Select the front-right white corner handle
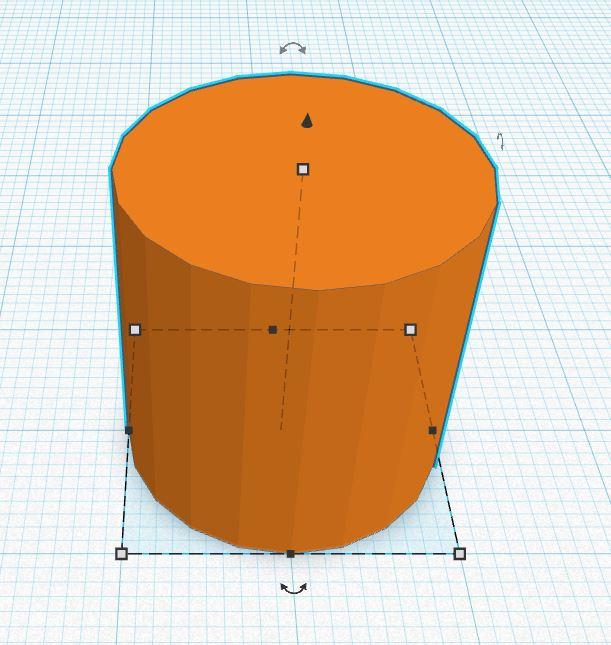Screen dimensions: 611x645 click(460, 554)
